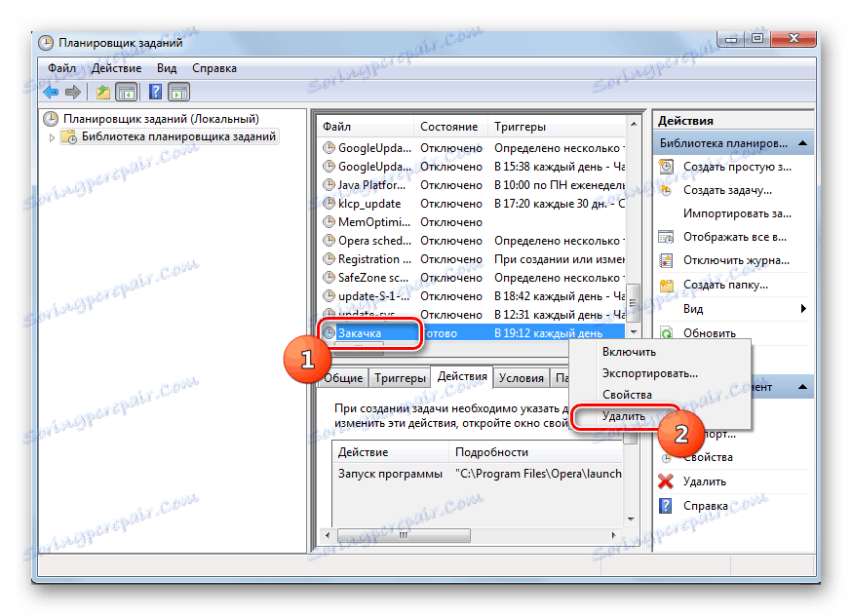Click the blue Help question mark toolbar icon

(x=155, y=93)
